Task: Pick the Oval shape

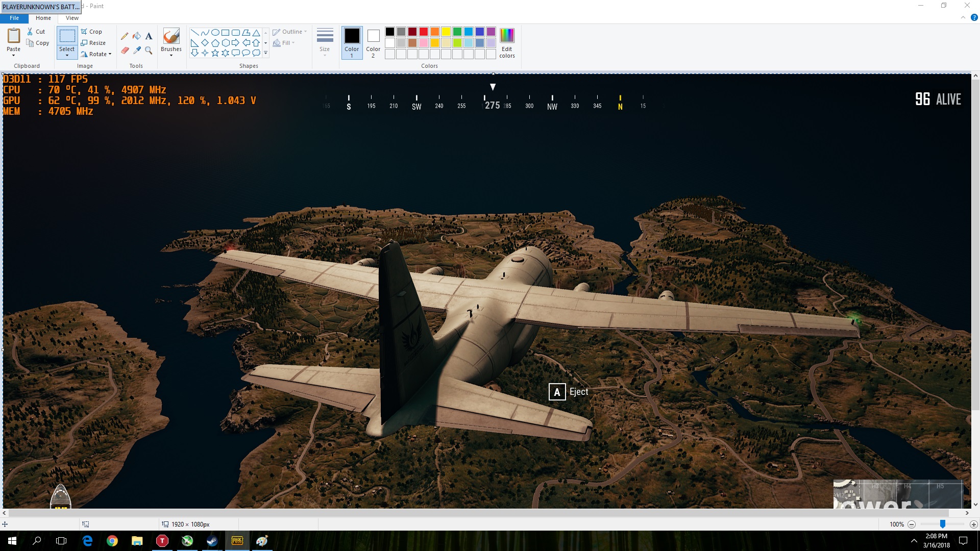Action: 215,33
